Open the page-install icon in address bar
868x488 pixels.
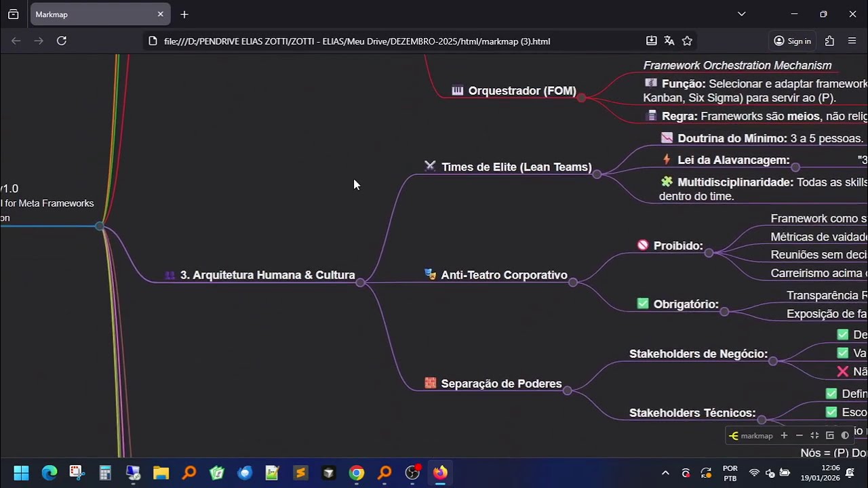point(652,41)
